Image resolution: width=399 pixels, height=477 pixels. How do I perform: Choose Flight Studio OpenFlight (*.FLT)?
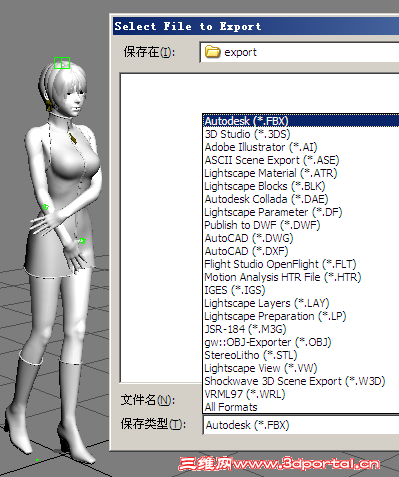301,264
